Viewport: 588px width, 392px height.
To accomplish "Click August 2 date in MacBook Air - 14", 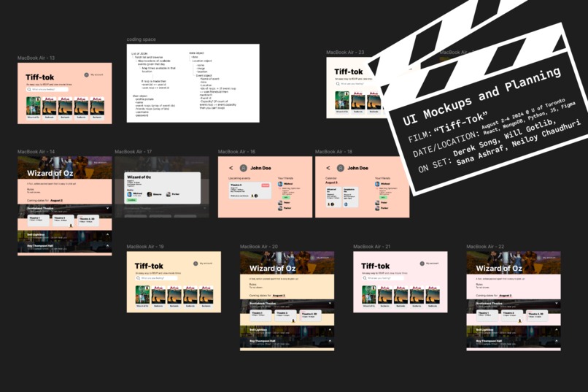I will pos(56,201).
